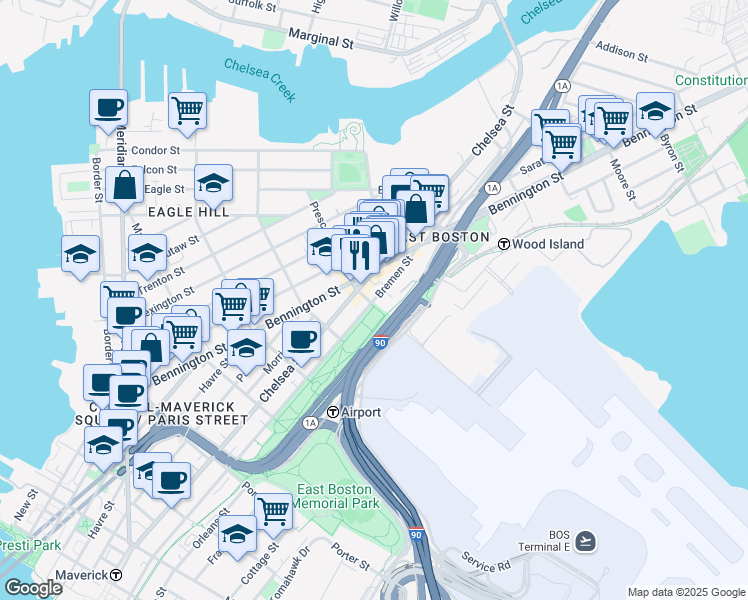
Task: Click the Maverick station T icon
Action: pyautogui.click(x=116, y=575)
